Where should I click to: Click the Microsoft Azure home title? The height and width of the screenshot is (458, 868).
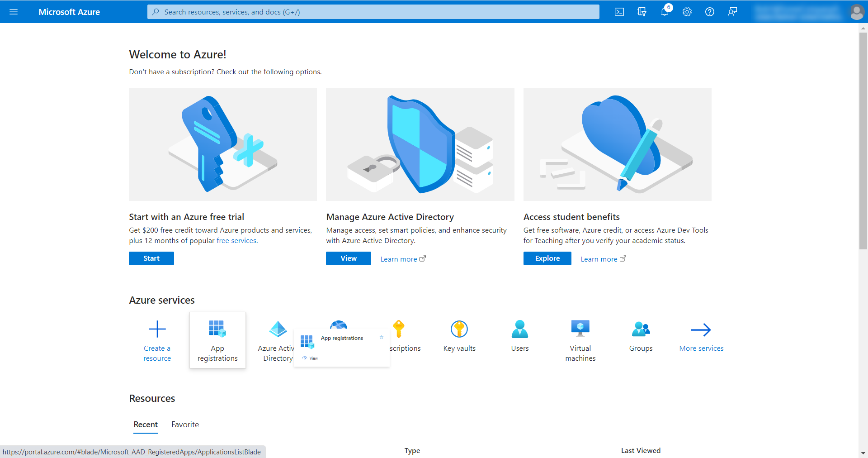pos(69,12)
